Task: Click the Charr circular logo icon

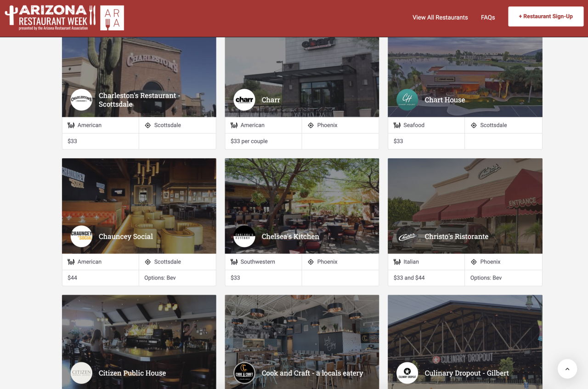Action: point(244,100)
